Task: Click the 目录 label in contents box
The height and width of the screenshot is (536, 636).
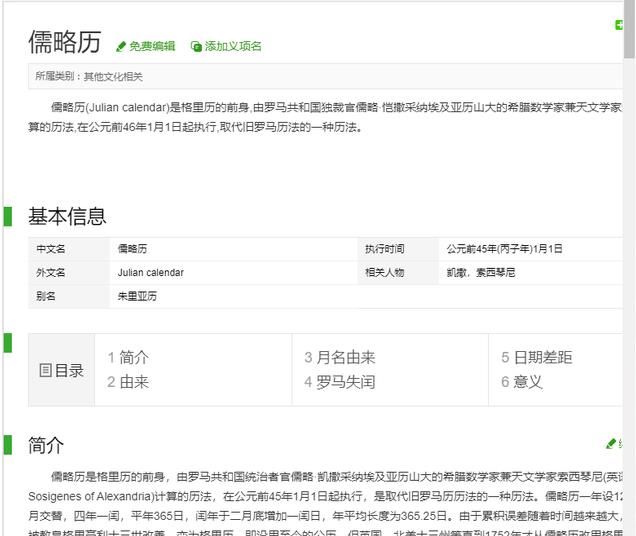Action: click(69, 370)
